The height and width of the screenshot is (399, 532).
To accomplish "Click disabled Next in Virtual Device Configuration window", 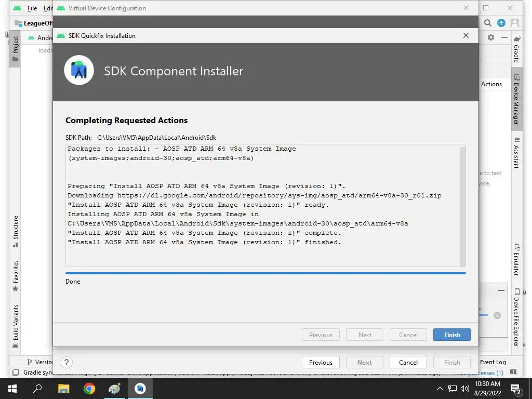I will (365, 362).
